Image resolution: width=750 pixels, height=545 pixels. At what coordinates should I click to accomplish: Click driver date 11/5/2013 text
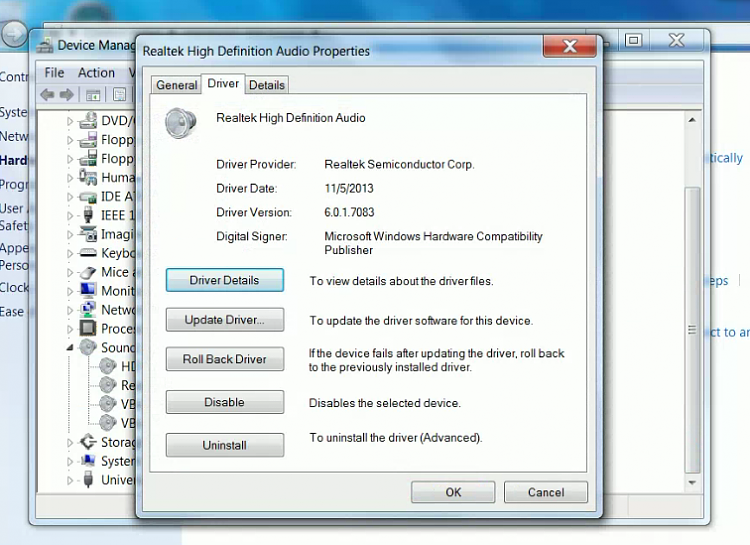point(349,188)
